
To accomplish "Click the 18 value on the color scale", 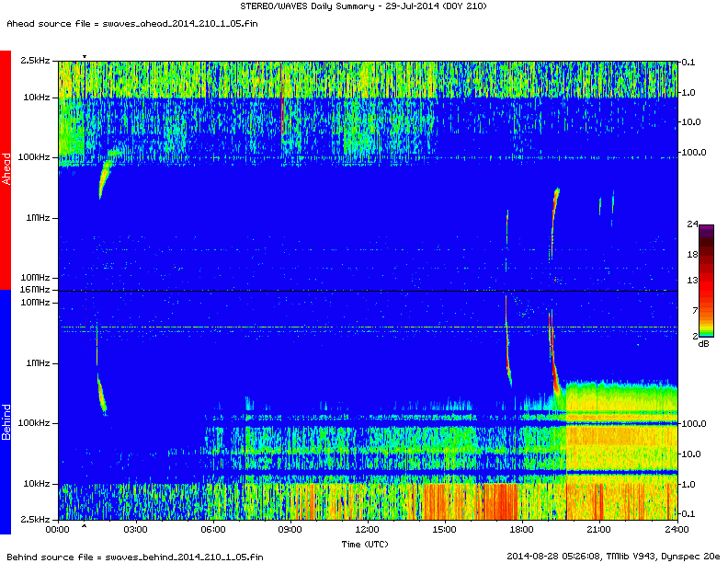I will (x=692, y=255).
